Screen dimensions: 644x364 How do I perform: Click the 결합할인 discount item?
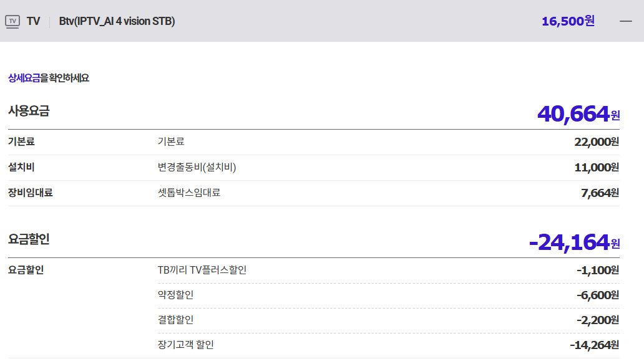(x=175, y=320)
